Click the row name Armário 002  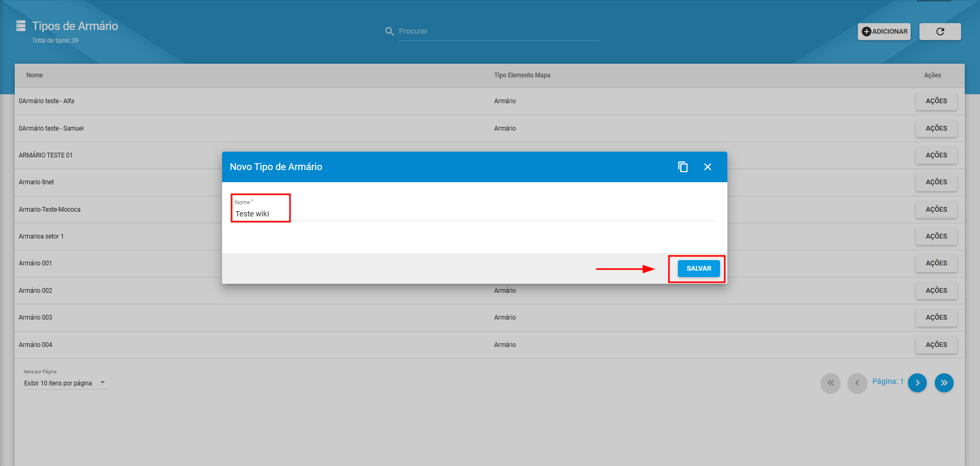click(35, 291)
